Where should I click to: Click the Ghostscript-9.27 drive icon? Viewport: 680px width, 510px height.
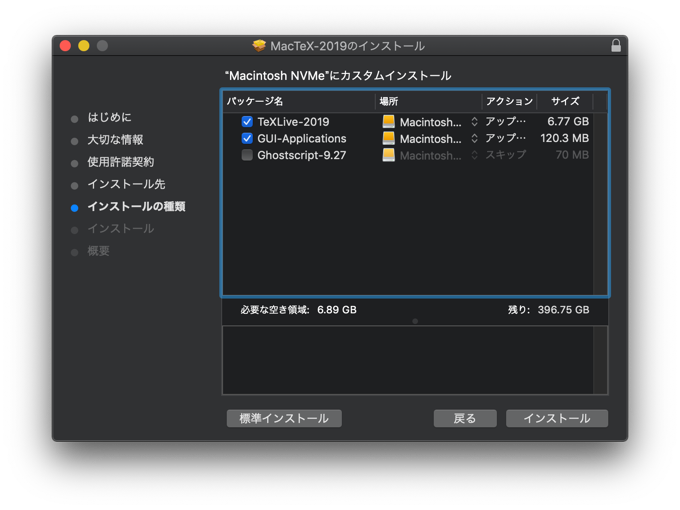pyautogui.click(x=389, y=155)
